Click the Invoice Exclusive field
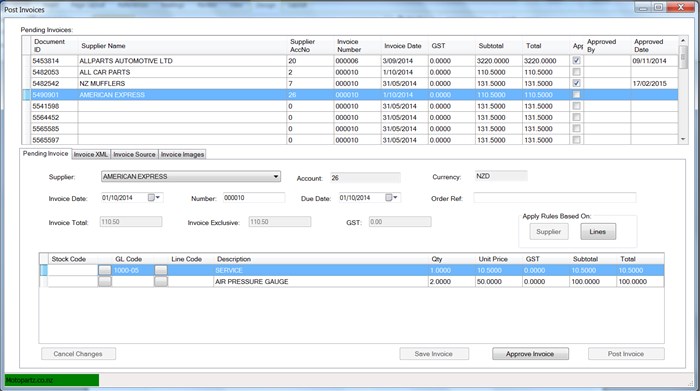Viewport: 700px width, 391px height. 279,222
